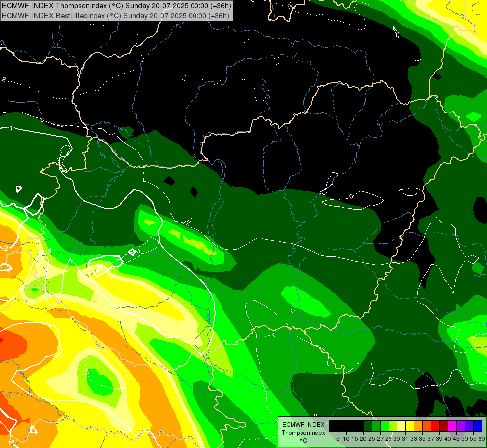Click the dark green 20-25 legend swatch
The image size is (487, 448).
click(x=368, y=426)
